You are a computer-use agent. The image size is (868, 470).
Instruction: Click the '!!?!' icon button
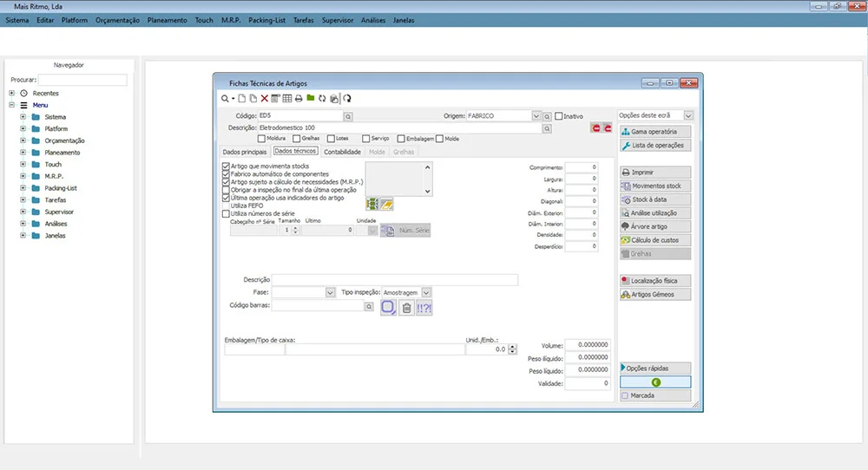point(424,308)
